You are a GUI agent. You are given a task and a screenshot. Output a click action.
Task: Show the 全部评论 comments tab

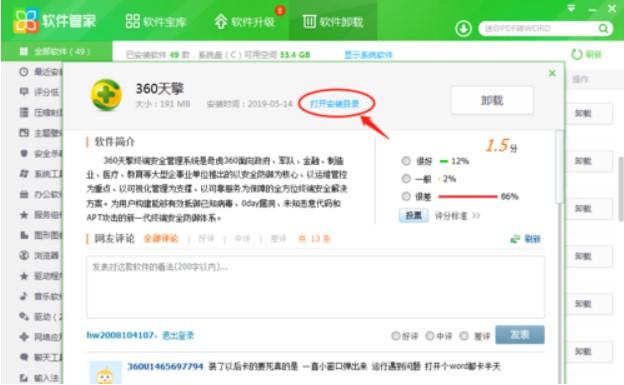pos(161,238)
